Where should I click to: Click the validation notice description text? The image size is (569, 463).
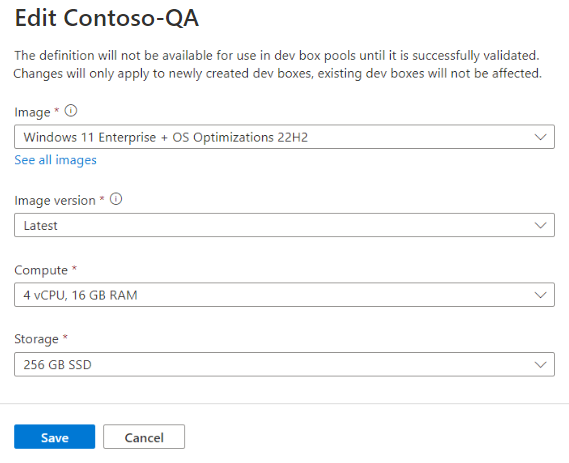point(278,64)
